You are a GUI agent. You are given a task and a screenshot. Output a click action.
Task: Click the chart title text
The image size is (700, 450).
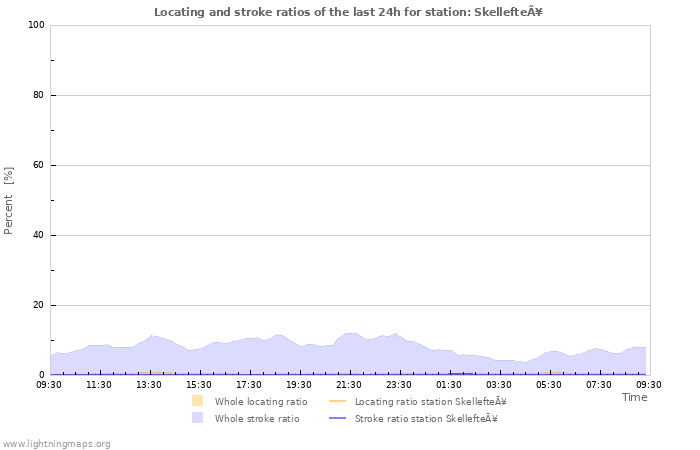pos(348,12)
